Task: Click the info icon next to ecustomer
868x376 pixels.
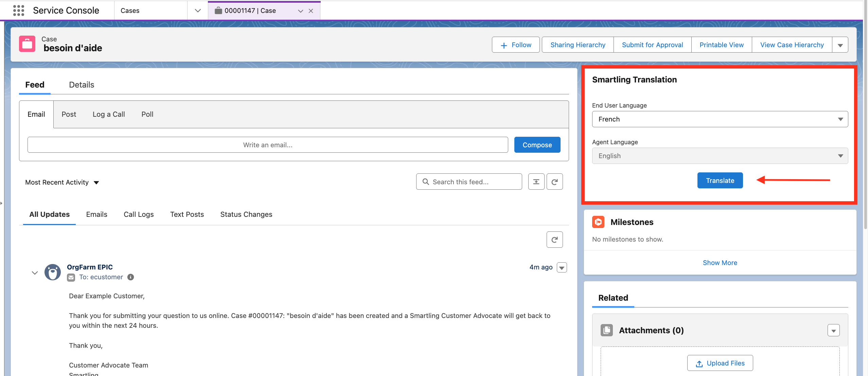Action: [130, 277]
